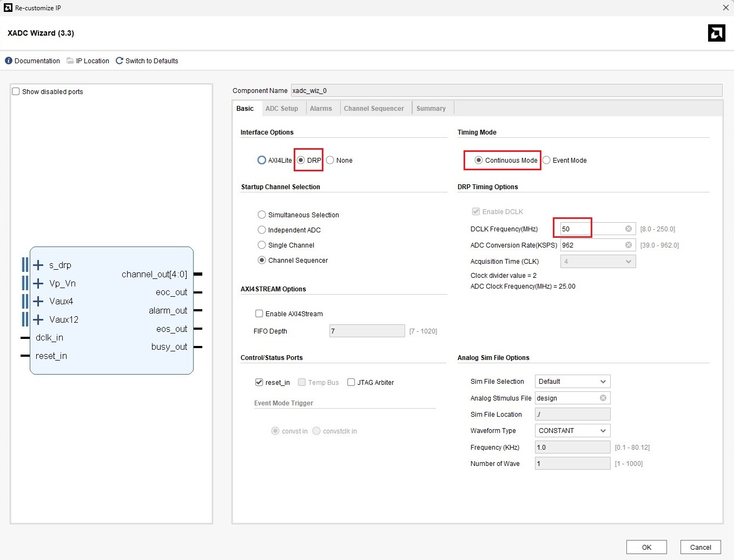Clear the DCLK Frequency field
Screen dimensions: 734x560
(628, 229)
